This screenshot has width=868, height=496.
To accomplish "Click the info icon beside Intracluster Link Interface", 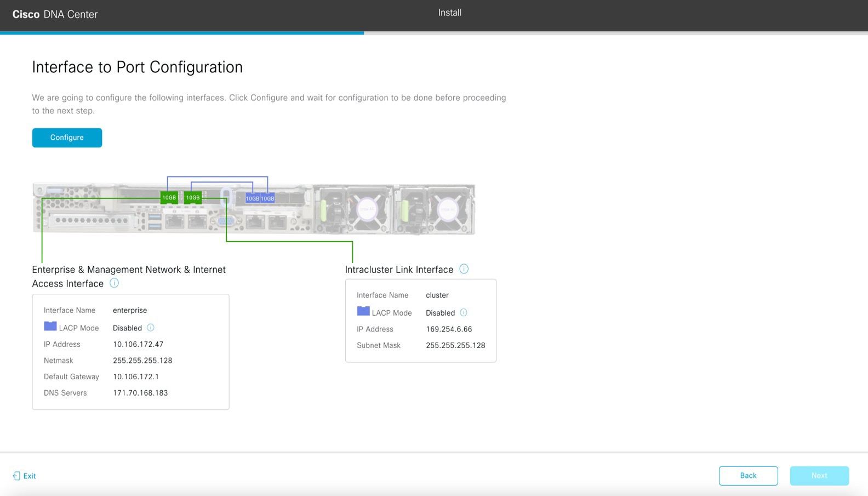I will (464, 269).
